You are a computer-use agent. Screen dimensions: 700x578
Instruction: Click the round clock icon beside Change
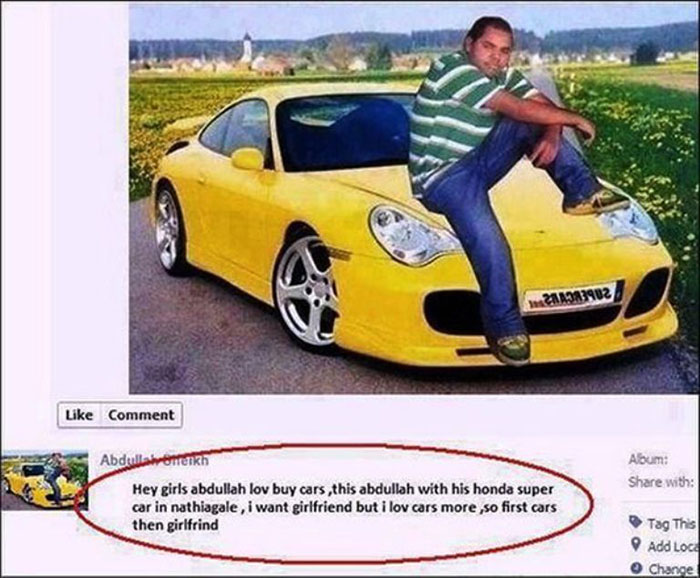tap(636, 566)
